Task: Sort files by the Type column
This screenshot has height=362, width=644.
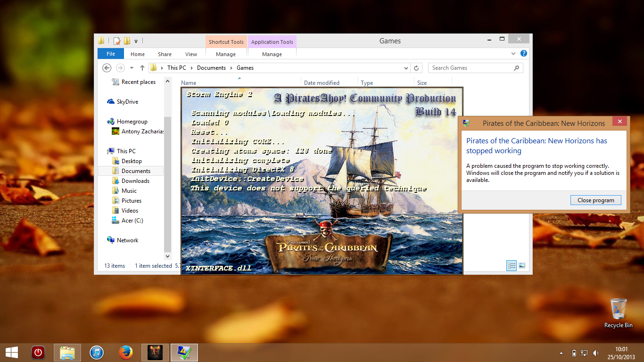Action: point(367,82)
